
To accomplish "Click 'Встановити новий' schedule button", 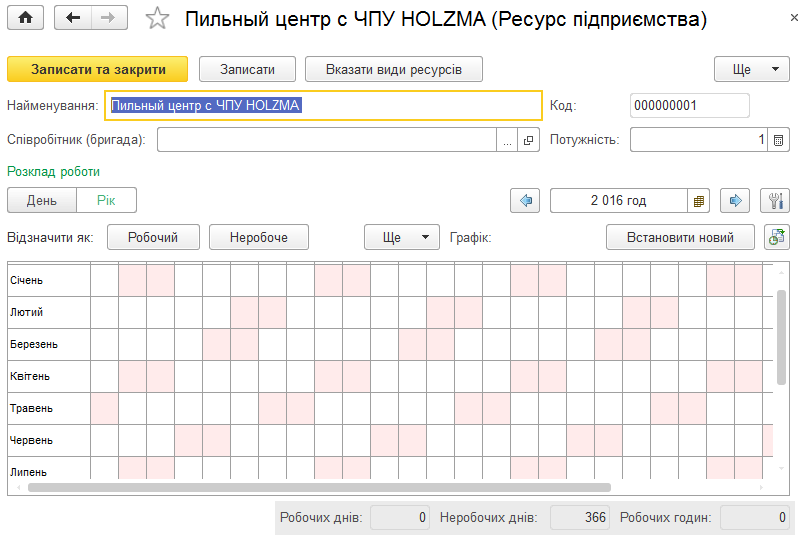I will point(680,237).
